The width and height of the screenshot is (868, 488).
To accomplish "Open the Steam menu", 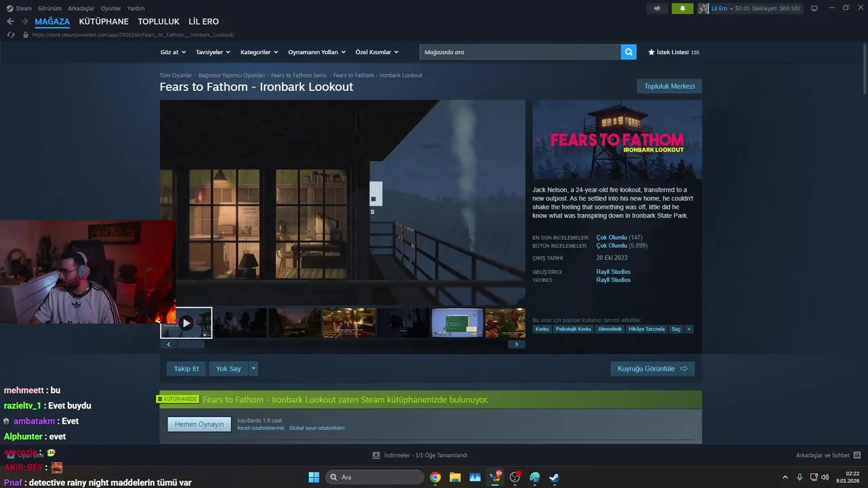I will point(19,8).
